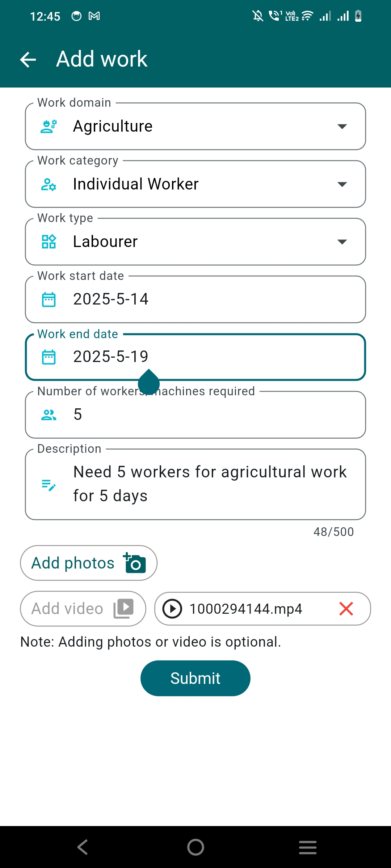Play the attached 1000294144.mp4 video
Screen dimensions: 391x868
pyautogui.click(x=172, y=609)
